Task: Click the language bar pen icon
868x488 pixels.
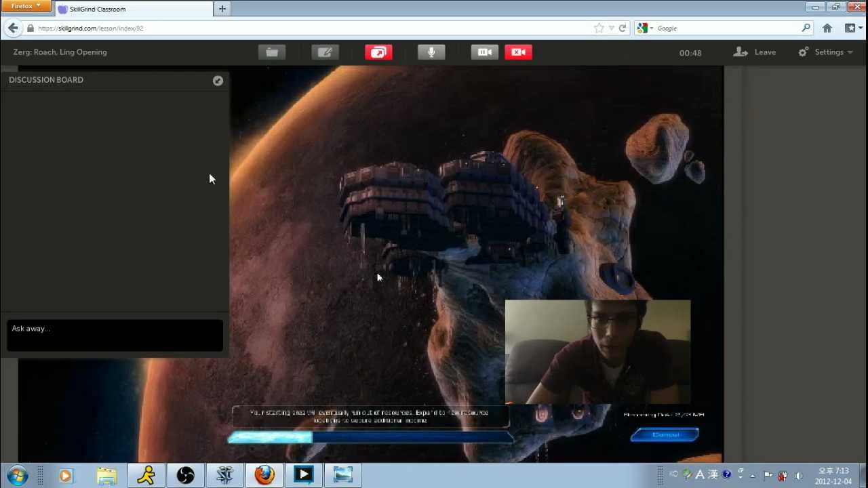Action: click(x=687, y=474)
